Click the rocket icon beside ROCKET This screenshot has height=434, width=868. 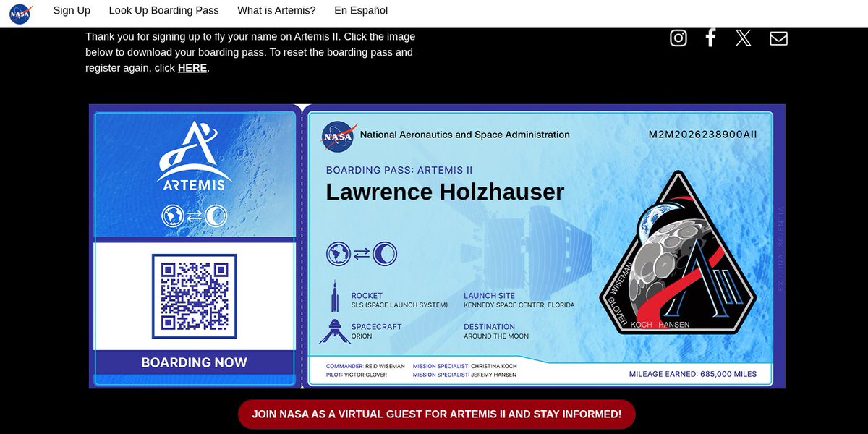335,296
